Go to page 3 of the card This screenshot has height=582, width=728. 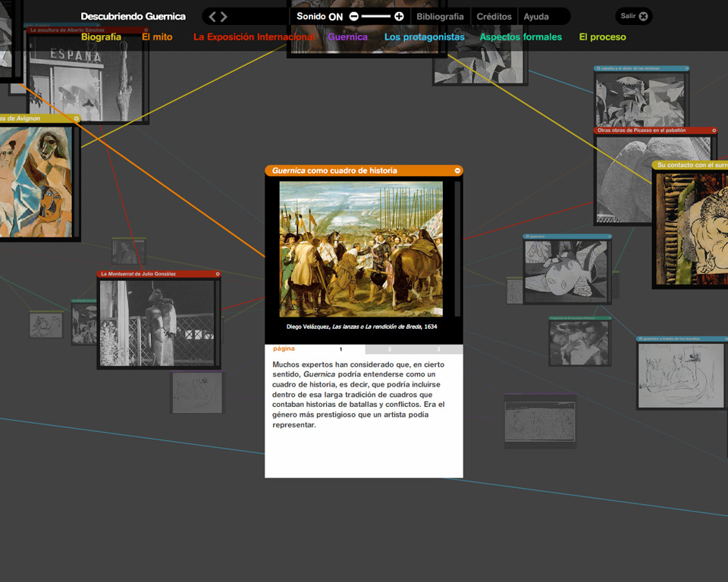point(438,349)
